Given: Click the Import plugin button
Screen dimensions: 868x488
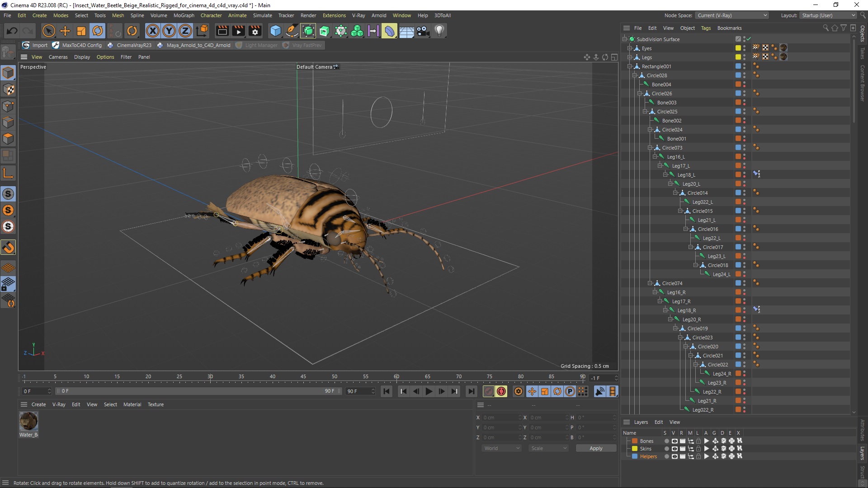Looking at the screenshot, I should click(35, 45).
